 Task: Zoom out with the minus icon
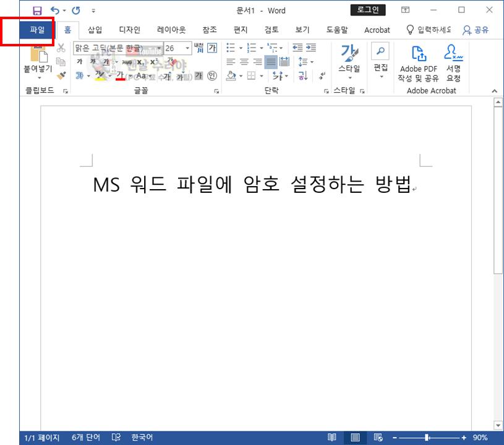tap(395, 438)
